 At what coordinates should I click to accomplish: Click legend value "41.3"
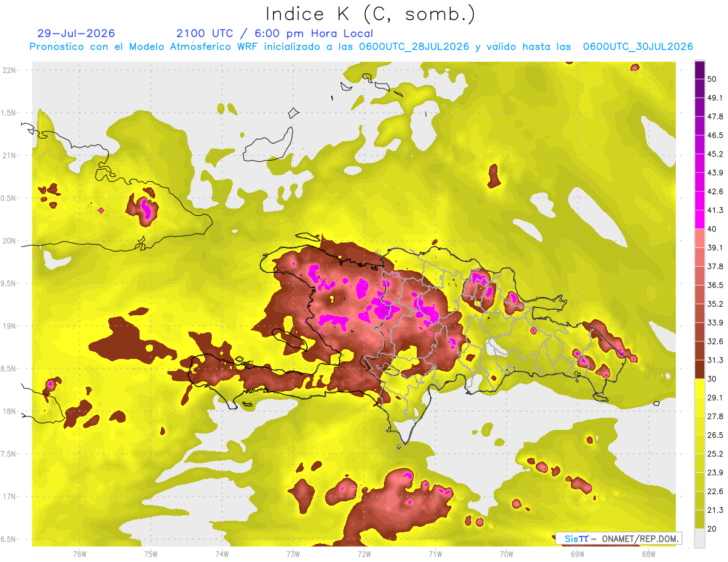(x=715, y=210)
